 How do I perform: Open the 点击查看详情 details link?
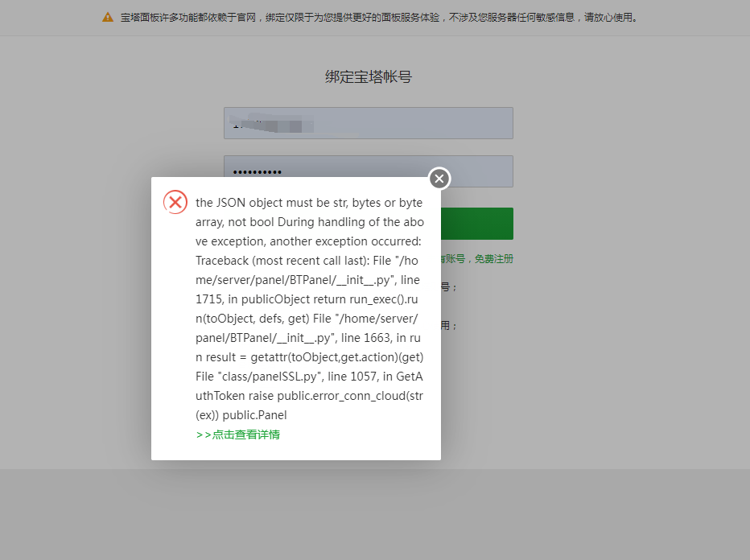(238, 434)
